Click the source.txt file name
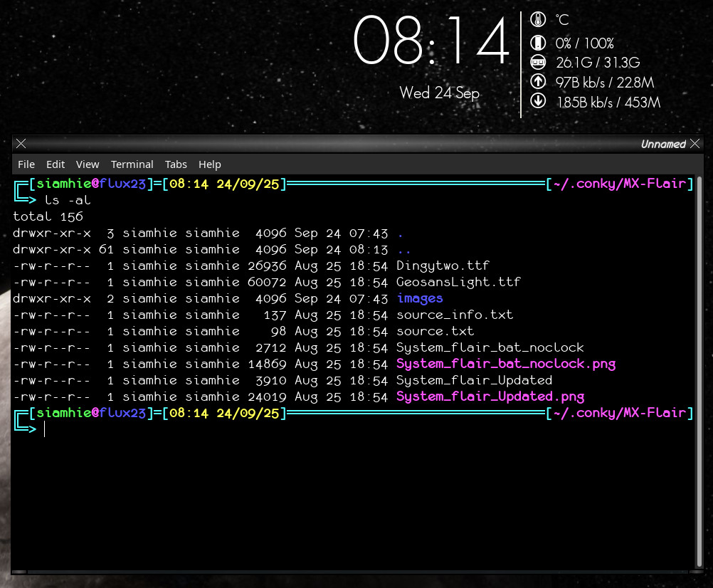 click(435, 331)
